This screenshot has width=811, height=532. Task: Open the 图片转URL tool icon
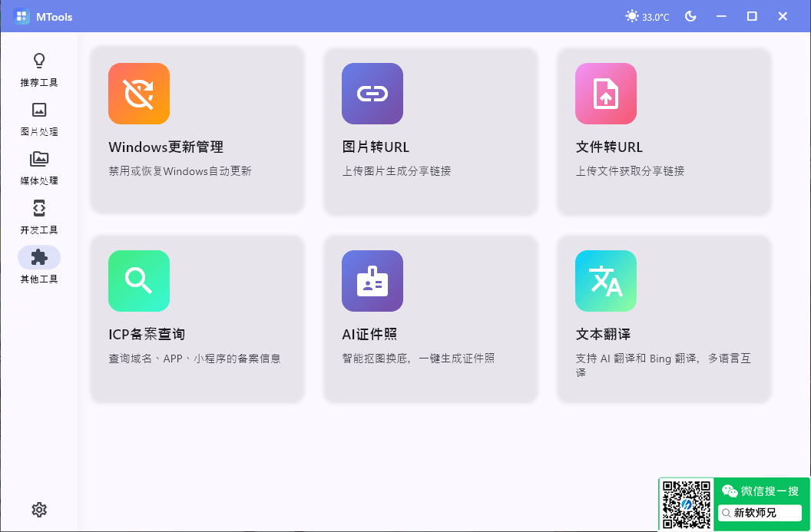pyautogui.click(x=372, y=94)
